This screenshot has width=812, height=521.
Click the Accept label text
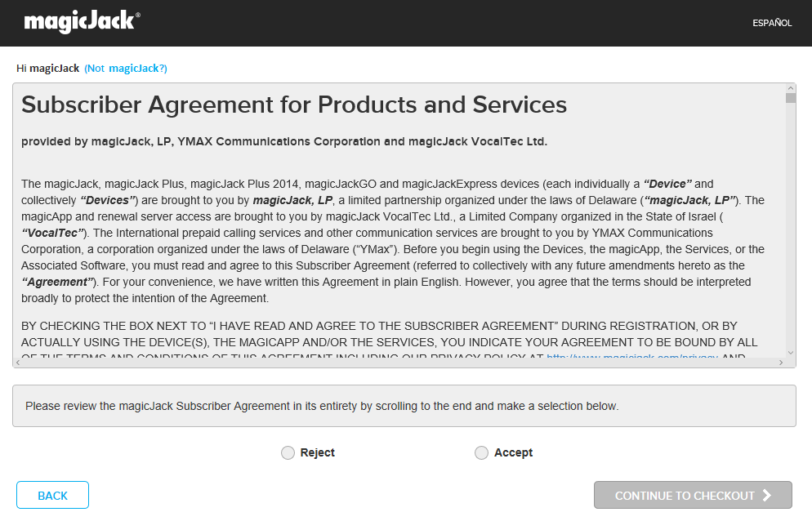(x=513, y=452)
